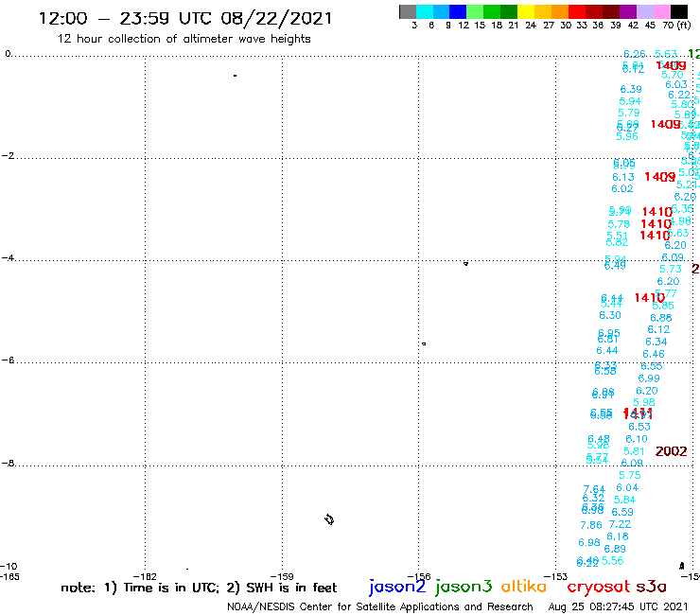Image resolution: width=700 pixels, height=615 pixels.
Task: Click the '7.22' wave height value
Action: [x=620, y=524]
